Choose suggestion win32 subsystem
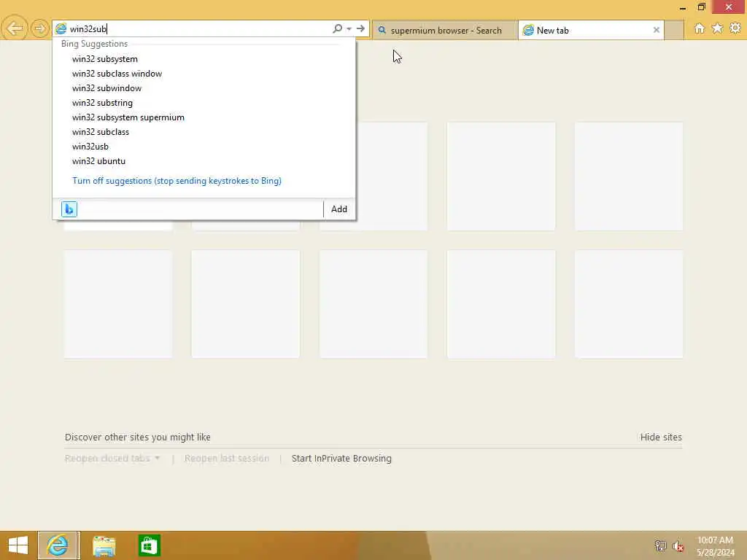 [x=105, y=59]
